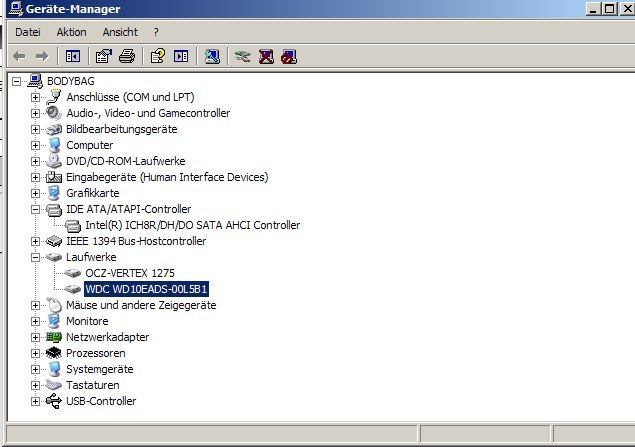Click the Forward arrow toolbar icon
The width and height of the screenshot is (635, 447).
(x=42, y=56)
